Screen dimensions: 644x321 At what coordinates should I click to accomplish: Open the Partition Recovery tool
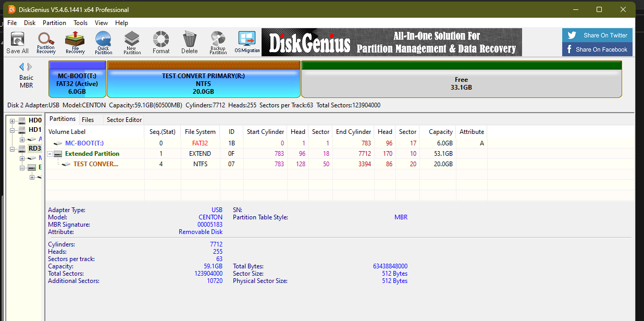click(x=46, y=43)
